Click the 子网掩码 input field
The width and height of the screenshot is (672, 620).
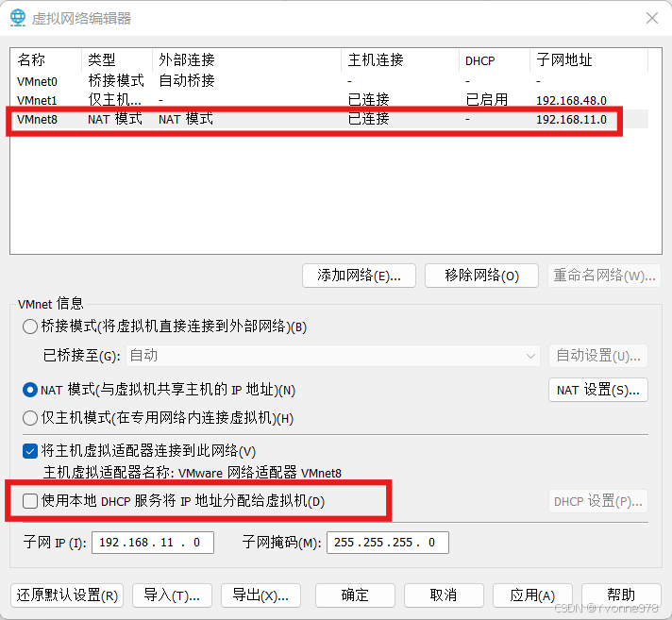click(x=387, y=543)
